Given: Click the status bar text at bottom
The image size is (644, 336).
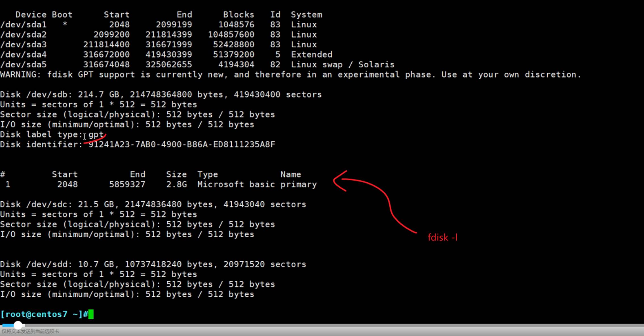Looking at the screenshot, I should coord(30,331).
